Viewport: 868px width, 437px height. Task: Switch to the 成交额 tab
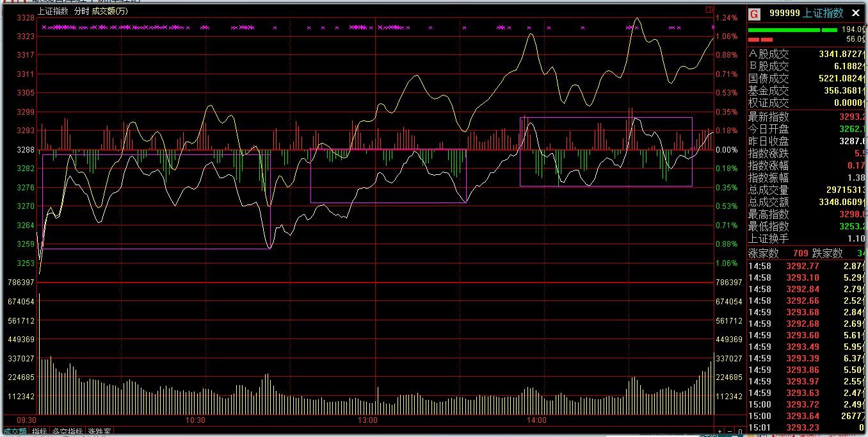pos(14,432)
